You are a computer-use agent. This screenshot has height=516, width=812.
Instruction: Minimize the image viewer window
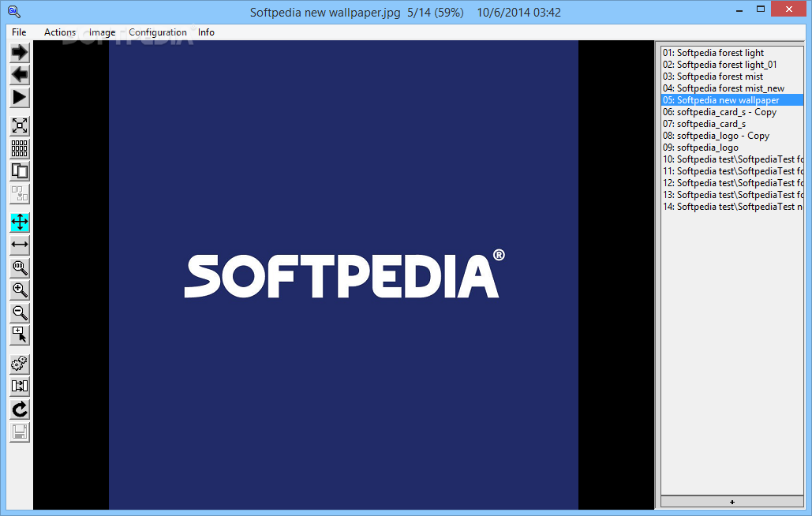739,9
